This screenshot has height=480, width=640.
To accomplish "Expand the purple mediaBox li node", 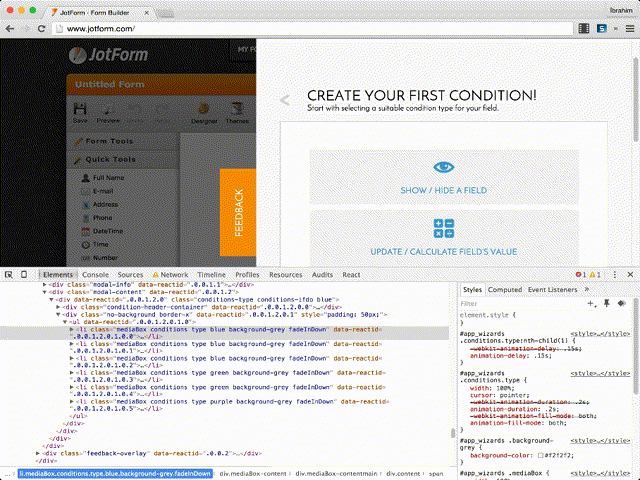I will coord(71,402).
